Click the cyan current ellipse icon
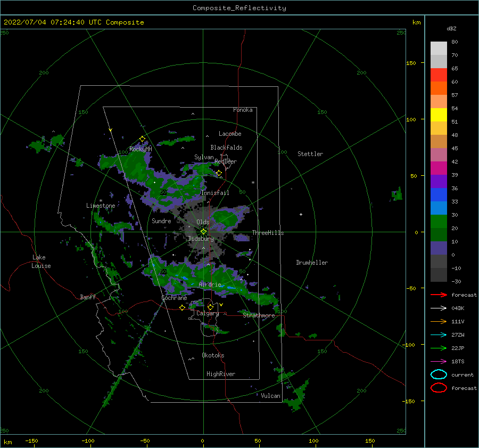Image resolution: width=479 pixels, height=448 pixels. coord(439,374)
